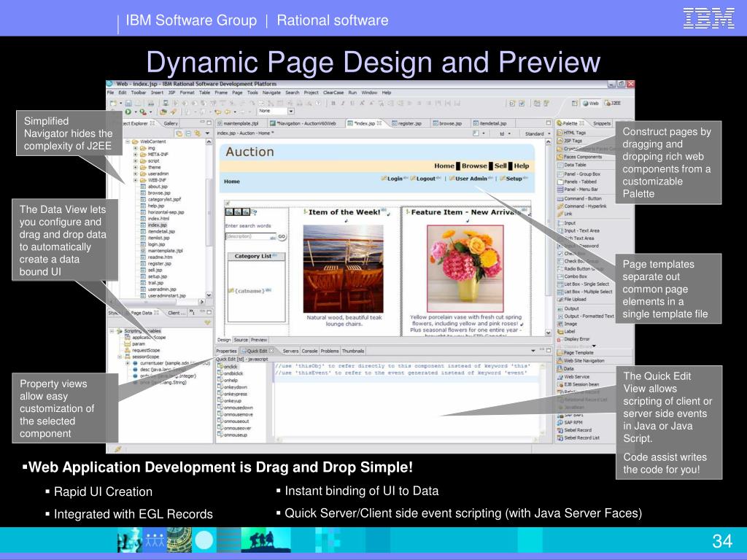Open Project Explorer view menu arrow
Screen dimensions: 747x560
tap(207, 134)
